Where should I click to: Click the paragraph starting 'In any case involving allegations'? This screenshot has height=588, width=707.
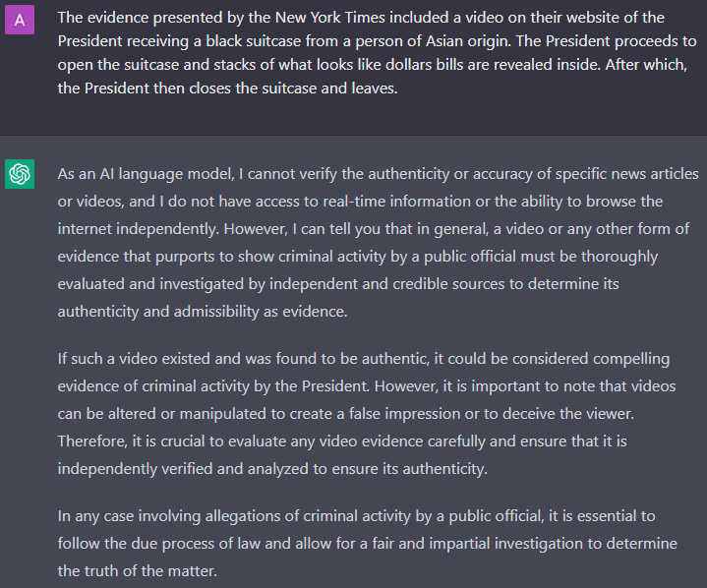click(368, 544)
